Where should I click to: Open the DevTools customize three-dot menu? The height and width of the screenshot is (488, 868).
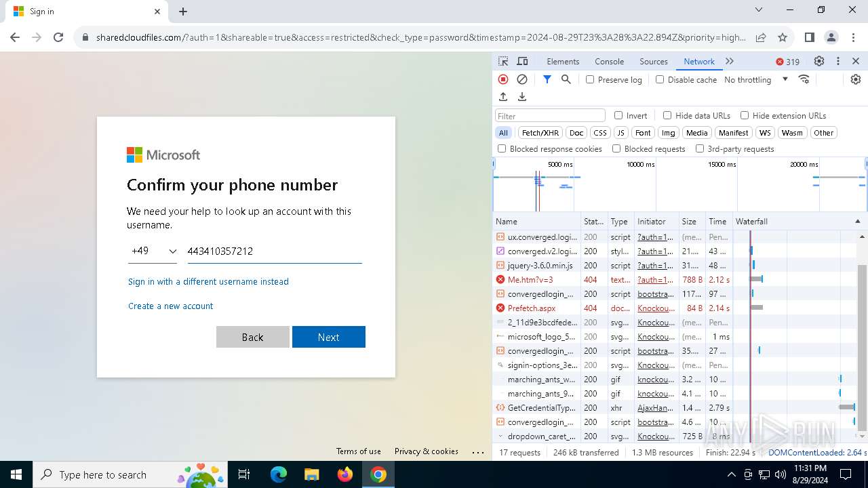[838, 61]
